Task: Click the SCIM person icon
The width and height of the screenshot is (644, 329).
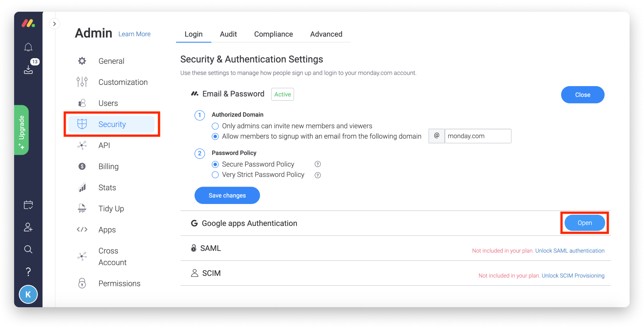Action: tap(195, 273)
